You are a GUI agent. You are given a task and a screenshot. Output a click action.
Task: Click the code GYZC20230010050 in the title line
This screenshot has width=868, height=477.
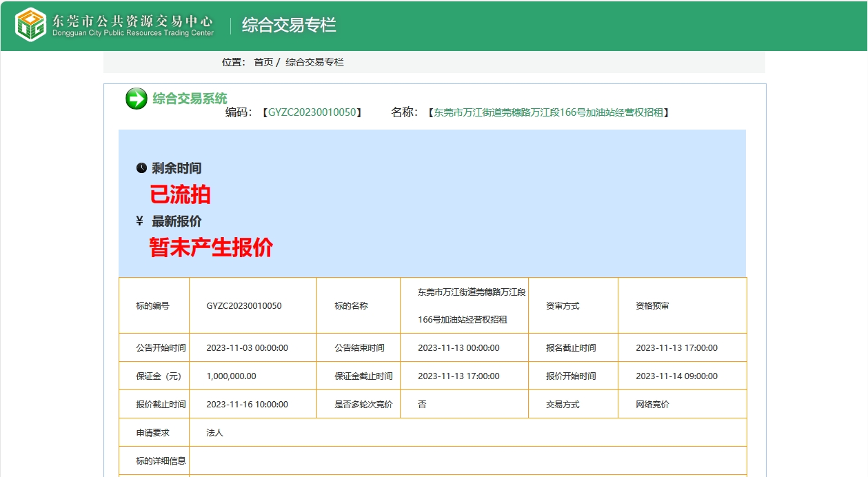[x=312, y=112]
